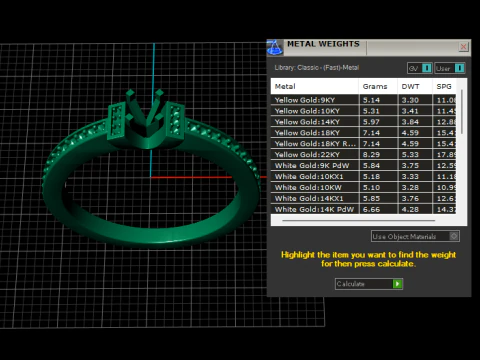Close the Metal Weights panel
This screenshot has height=360, width=480.
(x=463, y=47)
